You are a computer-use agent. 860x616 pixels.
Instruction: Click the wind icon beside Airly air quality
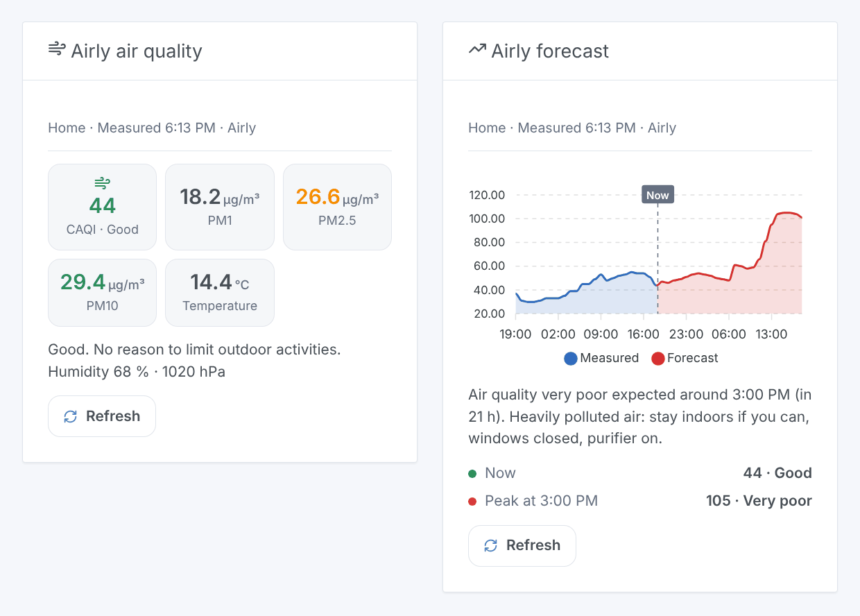[57, 49]
